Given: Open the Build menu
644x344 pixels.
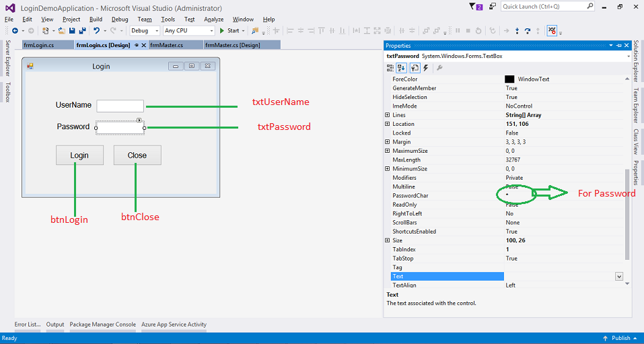Looking at the screenshot, I should click(96, 20).
